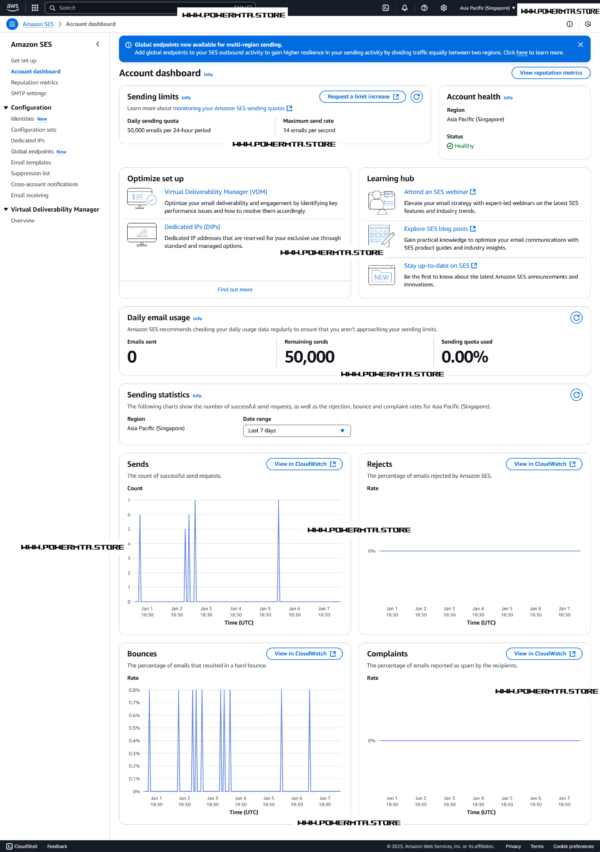Open the info panel icon below top bar
Screen dimensions: 600x852
click(570, 24)
